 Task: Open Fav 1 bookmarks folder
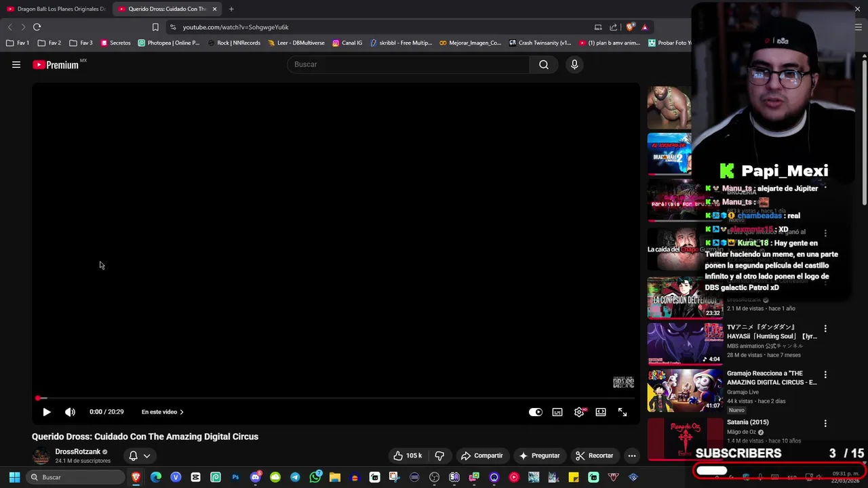pos(18,43)
